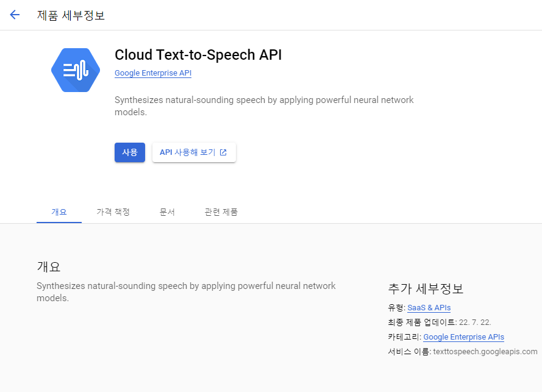
Task: Go back using the left arrow icon
Action: coord(15,15)
